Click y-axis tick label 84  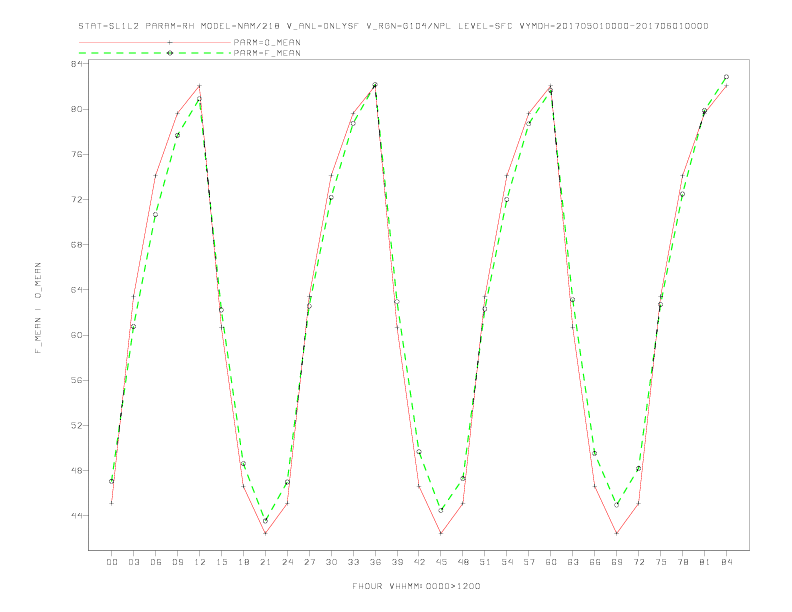[x=76, y=64]
